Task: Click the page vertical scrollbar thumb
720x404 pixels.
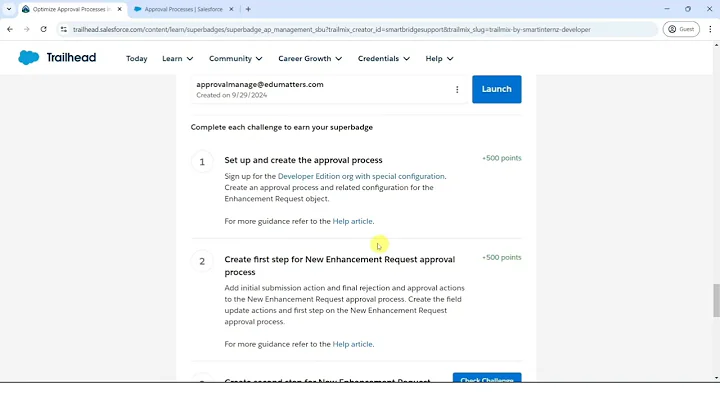Action: [716, 300]
